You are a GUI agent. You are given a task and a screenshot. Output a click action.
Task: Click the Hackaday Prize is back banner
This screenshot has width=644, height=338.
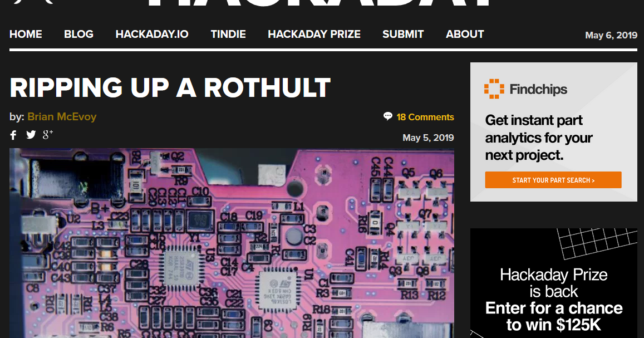coord(554,283)
